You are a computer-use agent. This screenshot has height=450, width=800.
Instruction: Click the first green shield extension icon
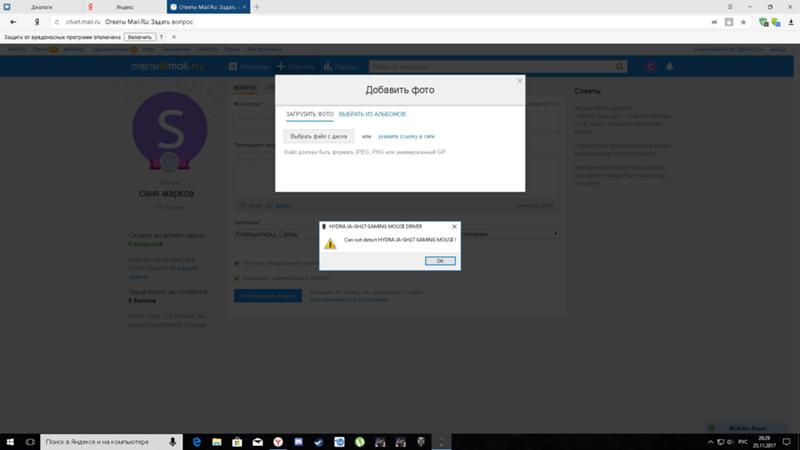[x=763, y=22]
